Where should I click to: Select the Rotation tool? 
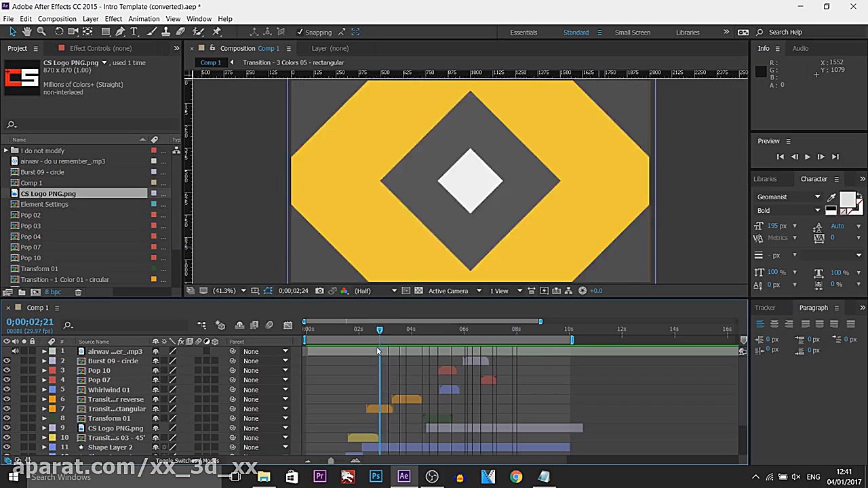tap(60, 32)
